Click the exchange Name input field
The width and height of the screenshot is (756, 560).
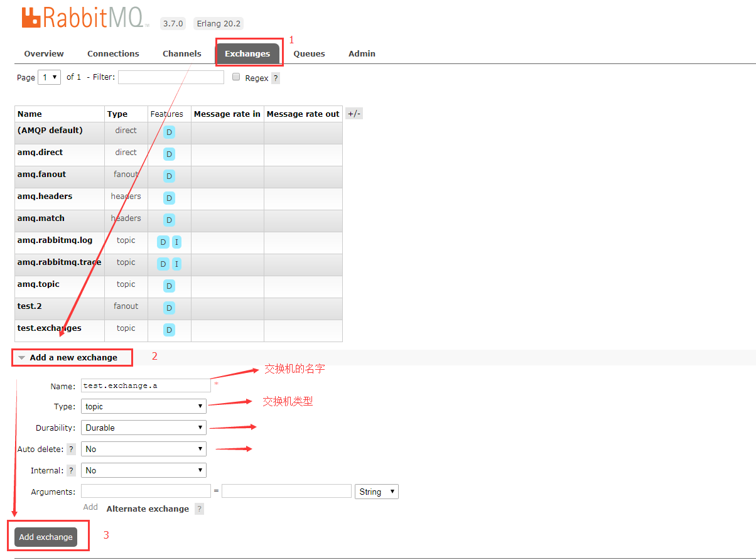(x=146, y=385)
